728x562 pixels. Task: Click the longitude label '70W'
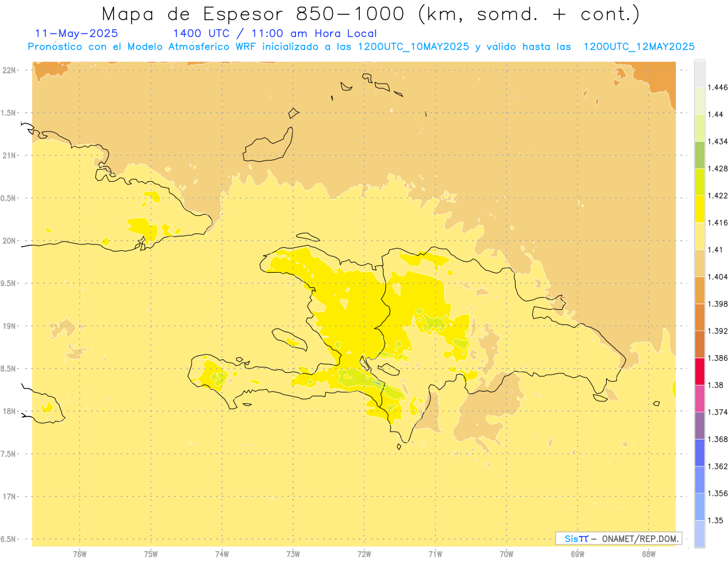tap(507, 554)
